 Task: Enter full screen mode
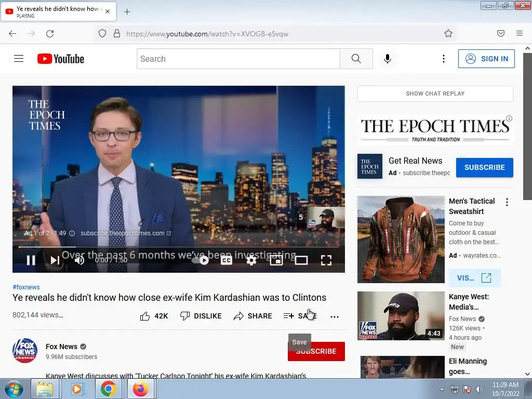tap(326, 260)
